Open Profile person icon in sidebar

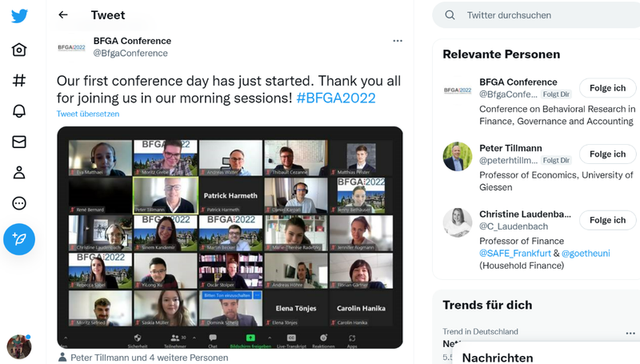19,173
